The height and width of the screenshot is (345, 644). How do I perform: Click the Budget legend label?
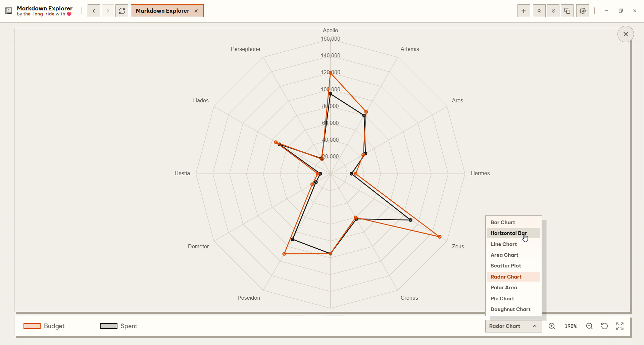54,326
